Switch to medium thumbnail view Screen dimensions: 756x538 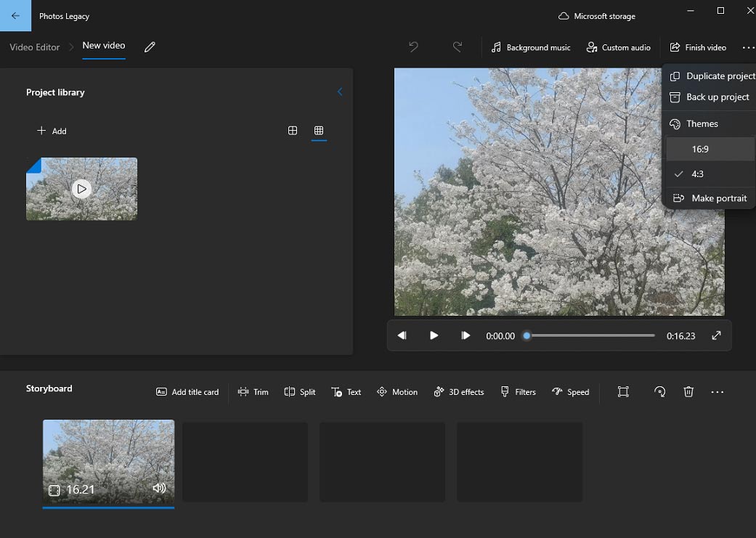[293, 131]
